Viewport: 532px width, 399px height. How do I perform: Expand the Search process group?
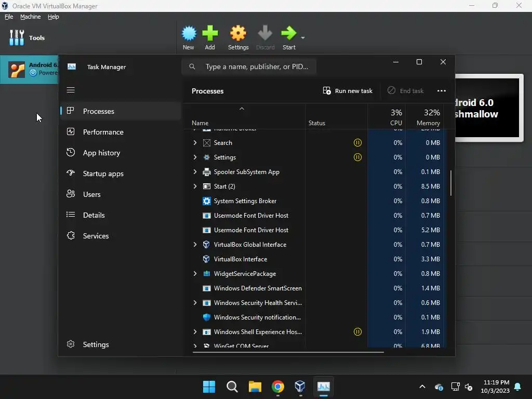[x=195, y=142]
